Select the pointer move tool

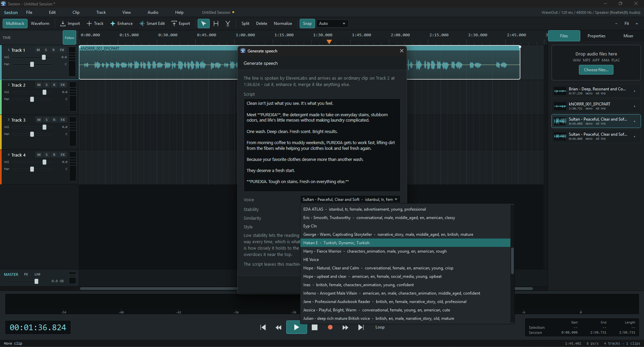204,24
